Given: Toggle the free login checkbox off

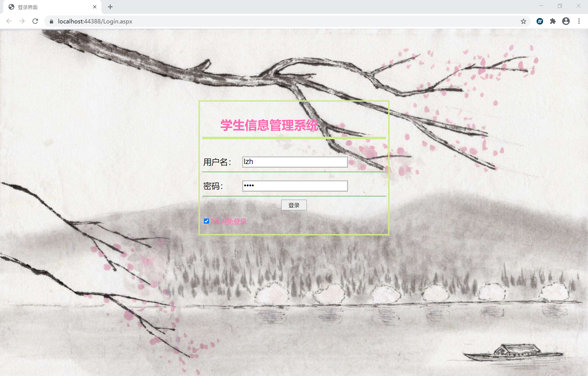Looking at the screenshot, I should pos(206,221).
